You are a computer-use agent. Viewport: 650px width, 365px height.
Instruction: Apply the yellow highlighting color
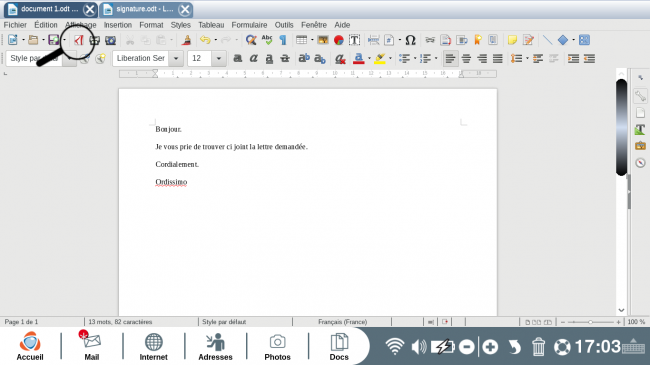click(380, 58)
